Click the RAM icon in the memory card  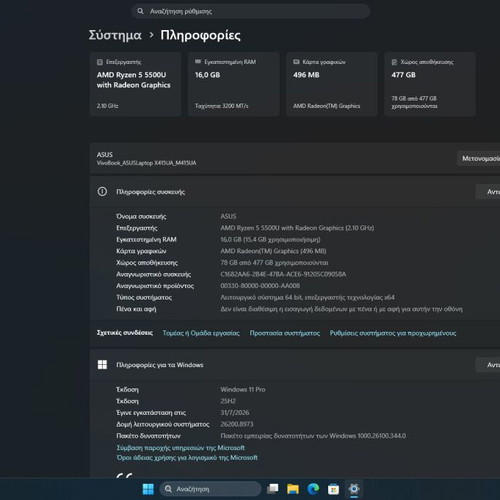pyautogui.click(x=198, y=62)
